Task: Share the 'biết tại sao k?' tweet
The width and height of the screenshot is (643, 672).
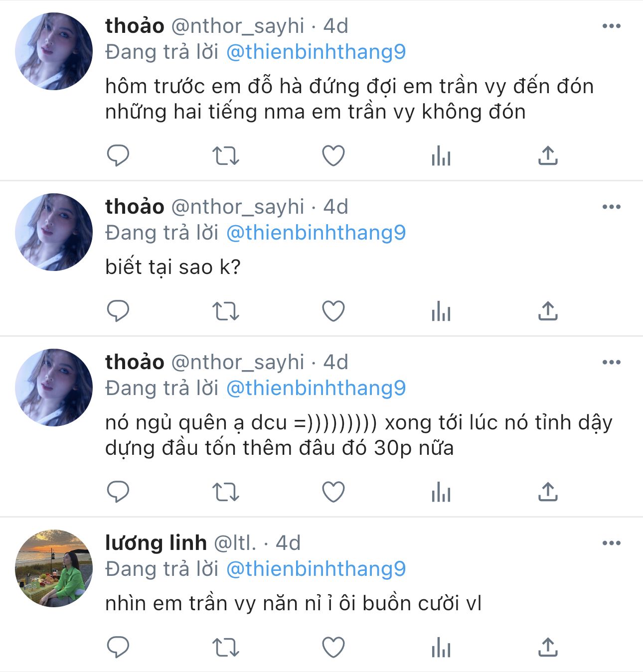Action: (548, 312)
